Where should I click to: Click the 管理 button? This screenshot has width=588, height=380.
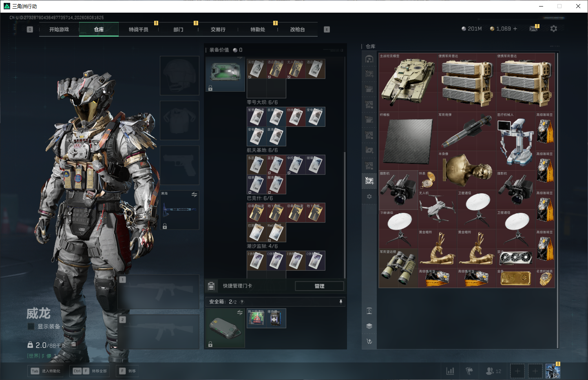click(319, 286)
